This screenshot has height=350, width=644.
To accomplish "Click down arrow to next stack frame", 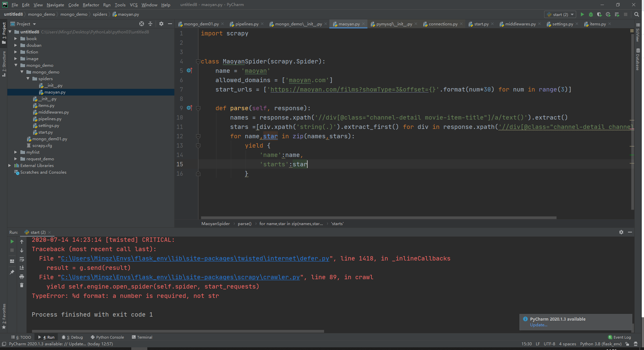I will (x=22, y=250).
